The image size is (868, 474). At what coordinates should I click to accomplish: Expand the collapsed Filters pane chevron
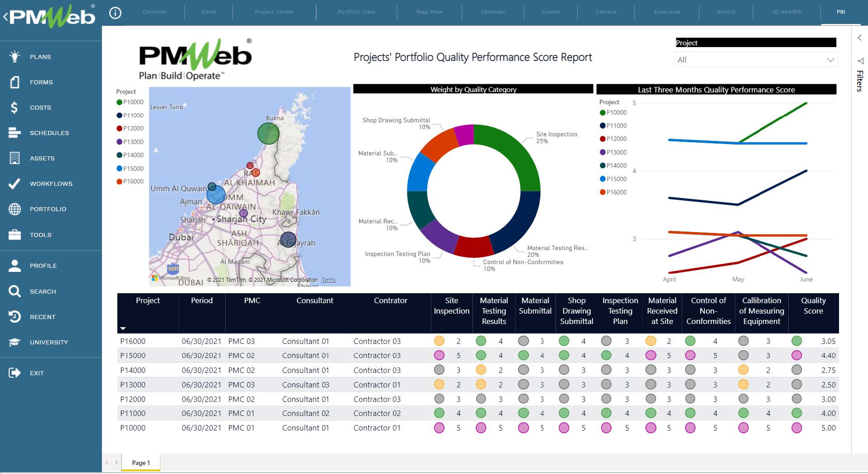tap(859, 38)
